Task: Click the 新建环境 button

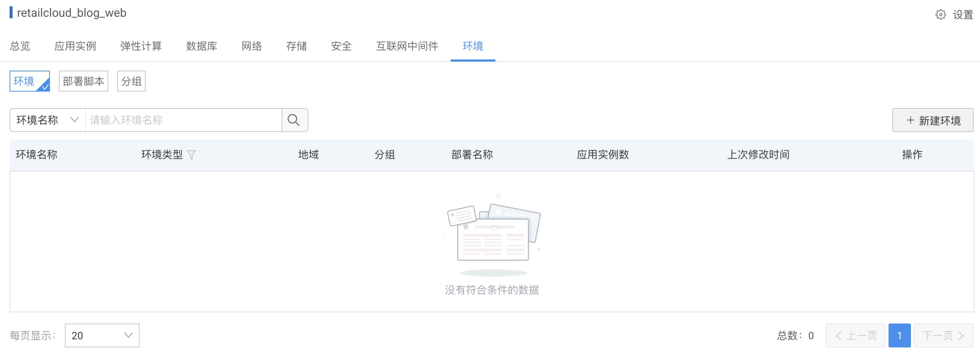Action: [x=932, y=120]
